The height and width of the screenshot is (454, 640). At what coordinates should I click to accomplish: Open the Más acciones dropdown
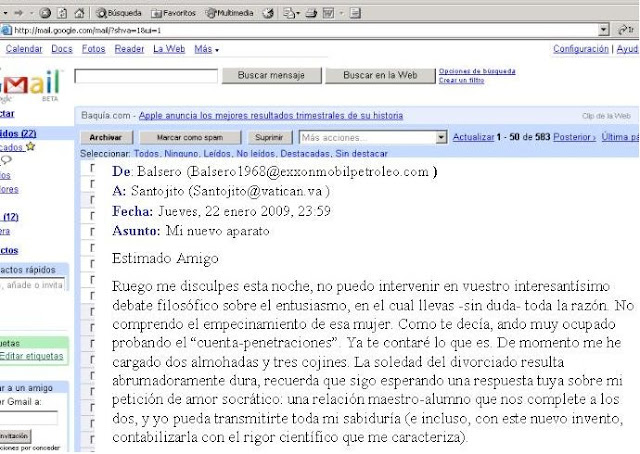pos(373,138)
